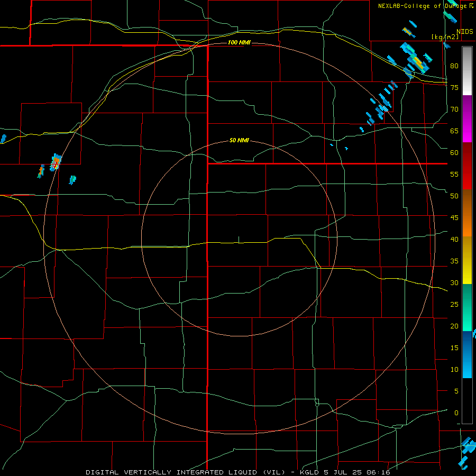Image resolution: width=476 pixels, height=476 pixels.
Task: Click the '20' value on the color scale
Action: tap(454, 326)
